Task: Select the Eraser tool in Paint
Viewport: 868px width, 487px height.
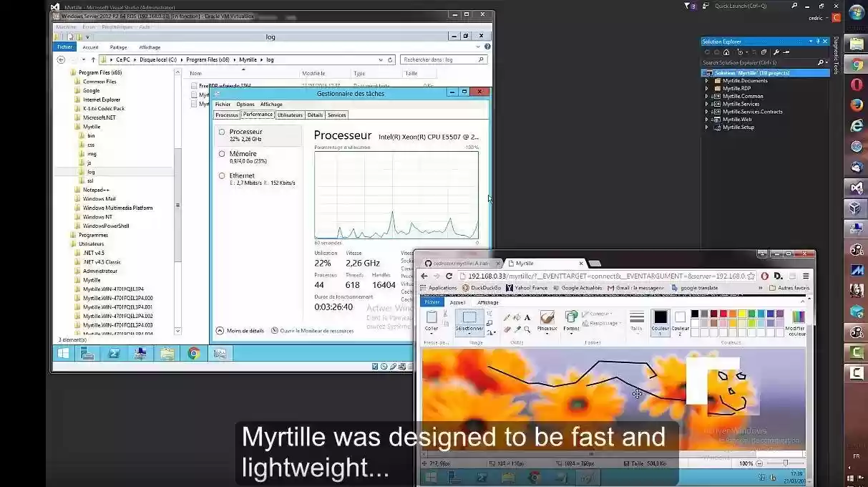Action: [506, 329]
